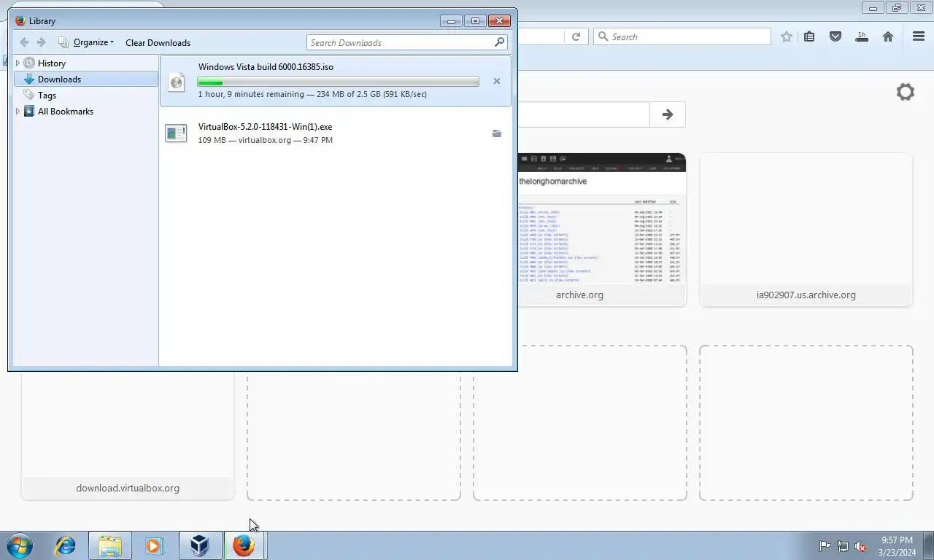
Task: Click the magnifier in Search Downloads
Action: (500, 42)
